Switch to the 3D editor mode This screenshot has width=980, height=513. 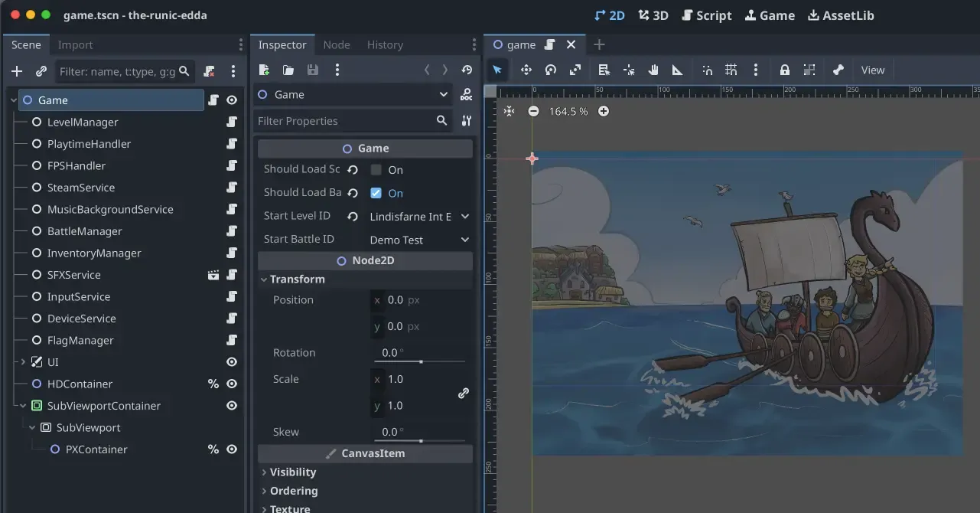(653, 15)
